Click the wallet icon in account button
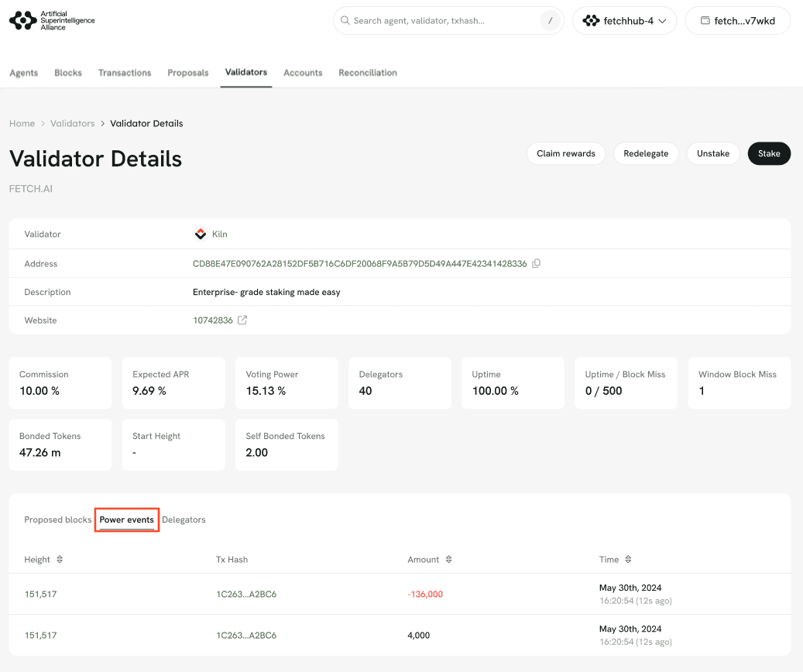 pyautogui.click(x=705, y=21)
